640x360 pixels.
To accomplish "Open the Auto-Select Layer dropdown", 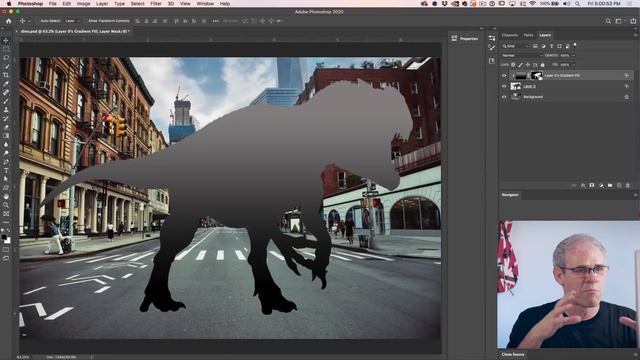I will coord(71,21).
